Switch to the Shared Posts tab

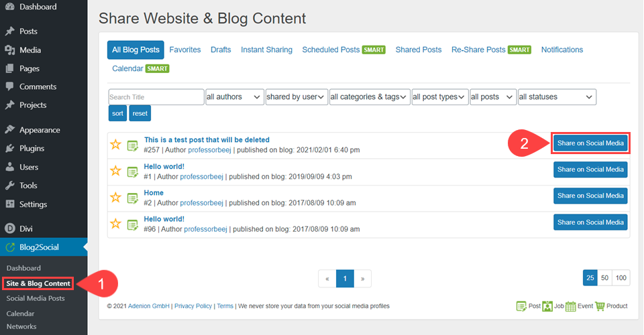click(x=419, y=50)
